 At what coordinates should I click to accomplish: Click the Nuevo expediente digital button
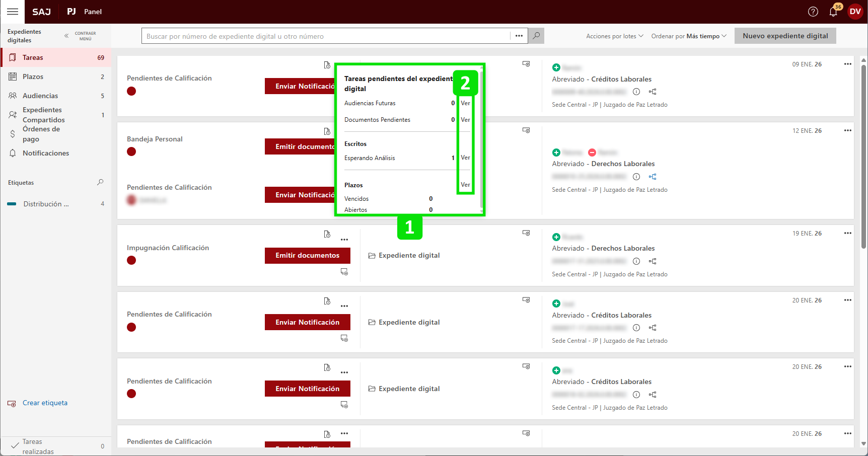(785, 36)
